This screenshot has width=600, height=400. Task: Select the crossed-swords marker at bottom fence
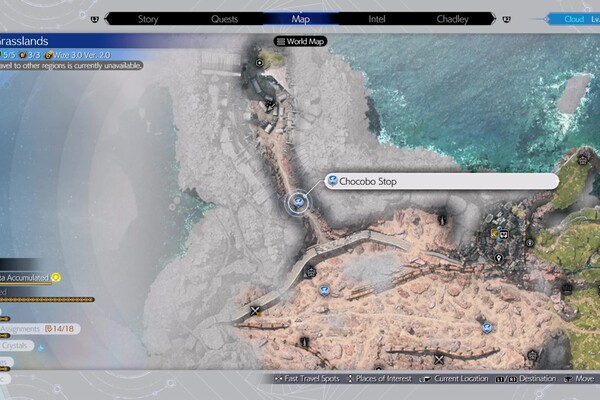[x=439, y=359]
